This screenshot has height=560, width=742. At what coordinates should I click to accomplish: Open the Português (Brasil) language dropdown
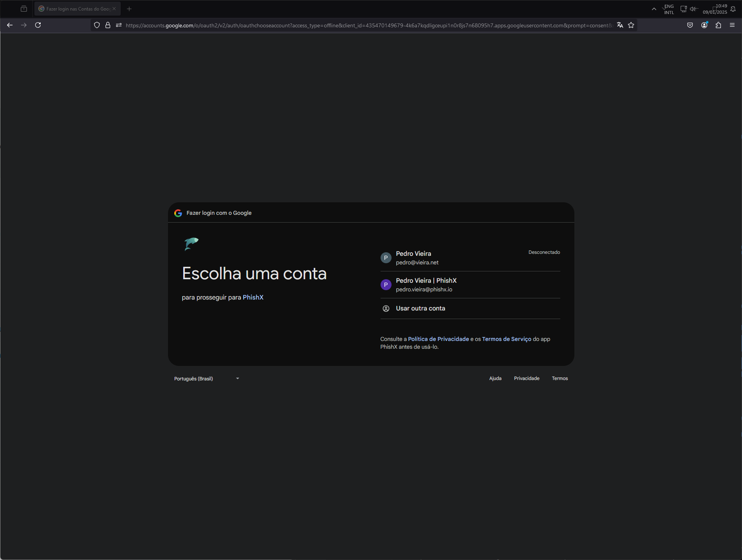tap(207, 378)
